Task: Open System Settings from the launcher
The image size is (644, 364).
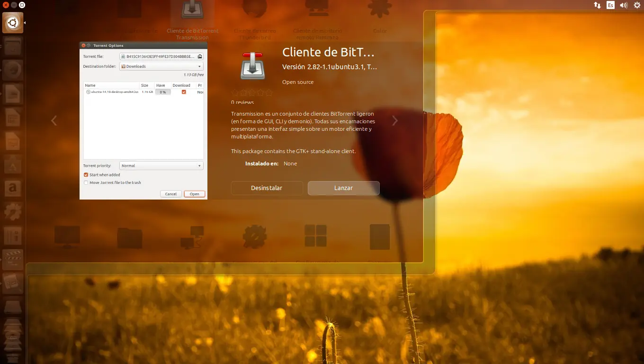Action: (x=13, y=213)
